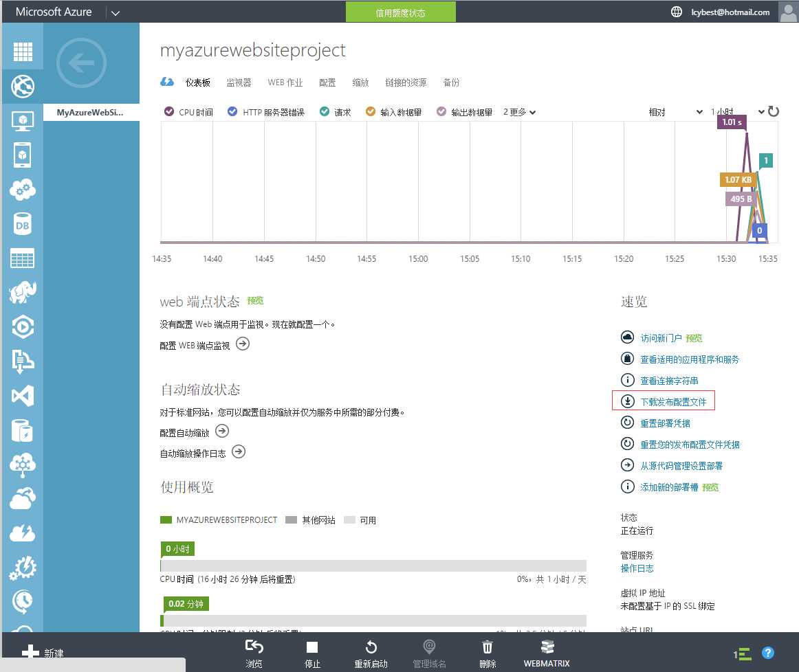
Task: Open the Cache cylinder icon in sidebar
Action: click(23, 430)
